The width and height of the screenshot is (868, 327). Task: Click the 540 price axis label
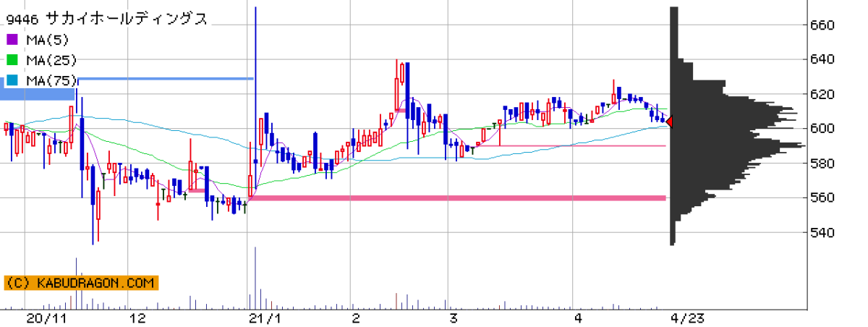[x=824, y=232]
